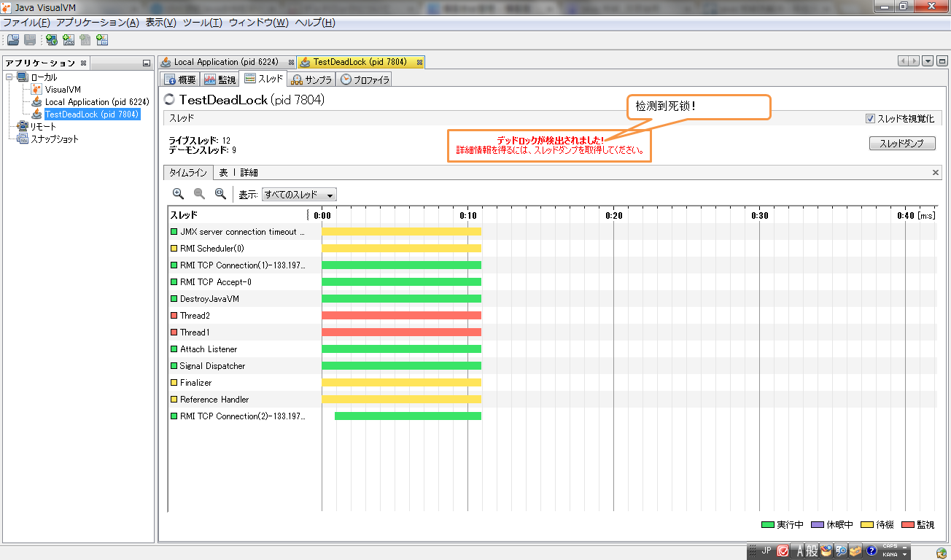Click the purple 休眠中 legend swatch
Image resolution: width=951 pixels, height=560 pixels.
(x=817, y=525)
